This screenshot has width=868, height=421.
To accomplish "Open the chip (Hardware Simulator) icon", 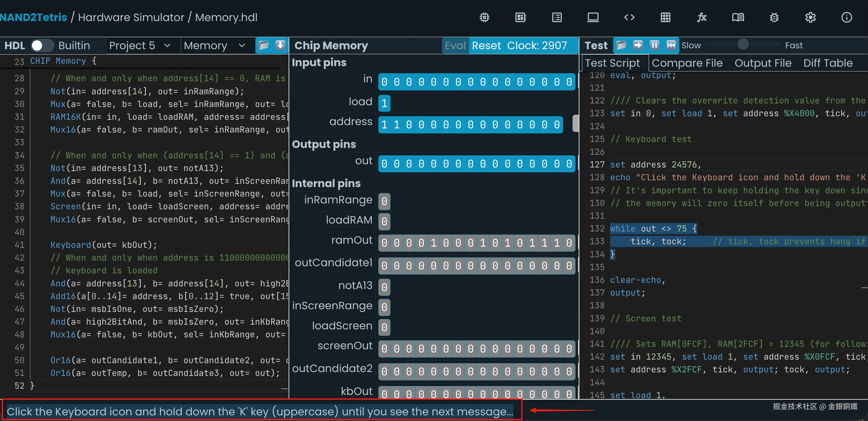I will (484, 17).
